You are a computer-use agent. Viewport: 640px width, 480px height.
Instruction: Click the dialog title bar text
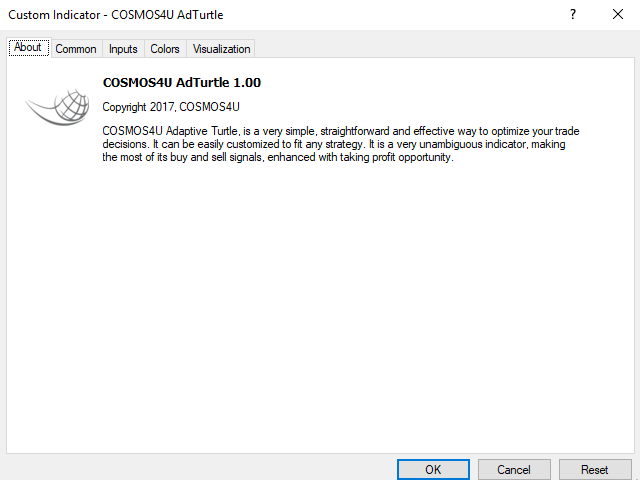pos(116,15)
